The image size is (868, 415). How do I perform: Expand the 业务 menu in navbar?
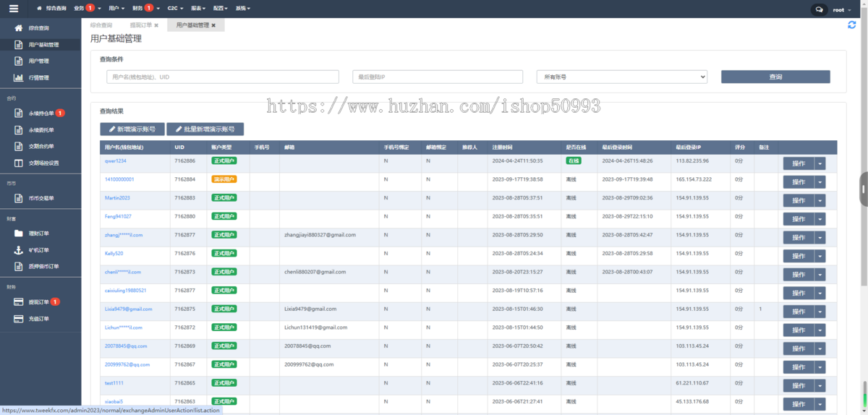(87, 9)
